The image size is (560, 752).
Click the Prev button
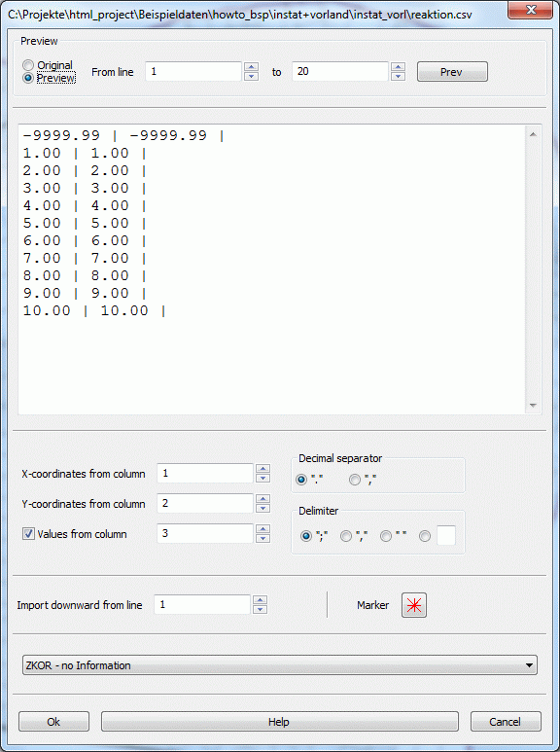pos(452,72)
